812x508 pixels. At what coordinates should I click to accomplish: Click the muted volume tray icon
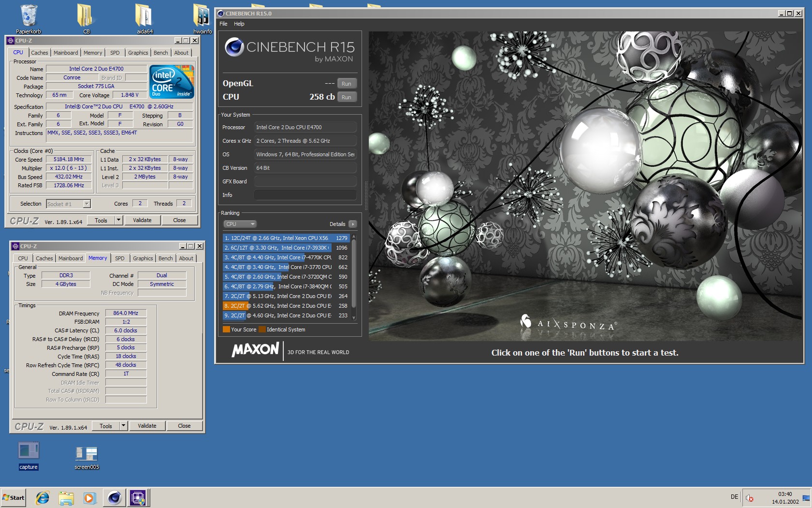point(749,497)
